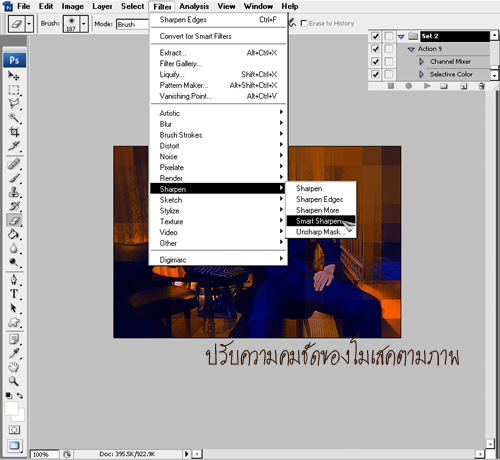Open the status bar info menu arrow
Screen dimensions: 500x460
click(187, 454)
